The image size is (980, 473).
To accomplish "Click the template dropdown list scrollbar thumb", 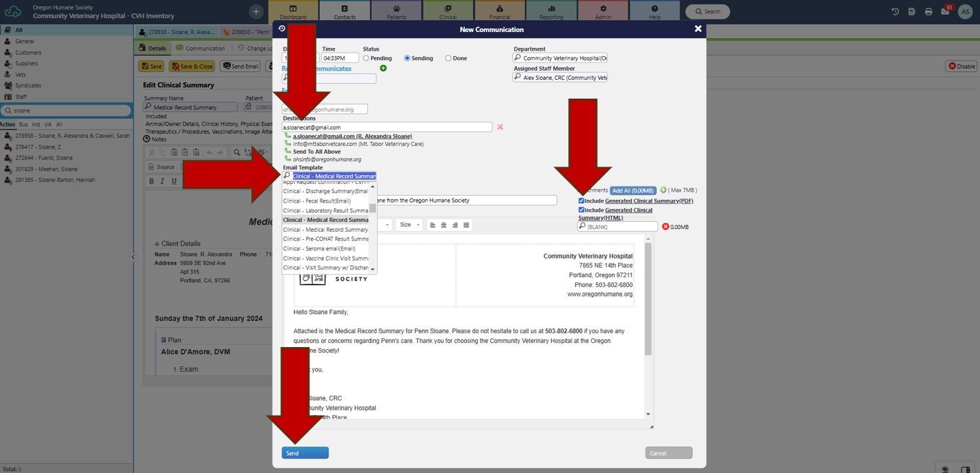I will tap(373, 207).
